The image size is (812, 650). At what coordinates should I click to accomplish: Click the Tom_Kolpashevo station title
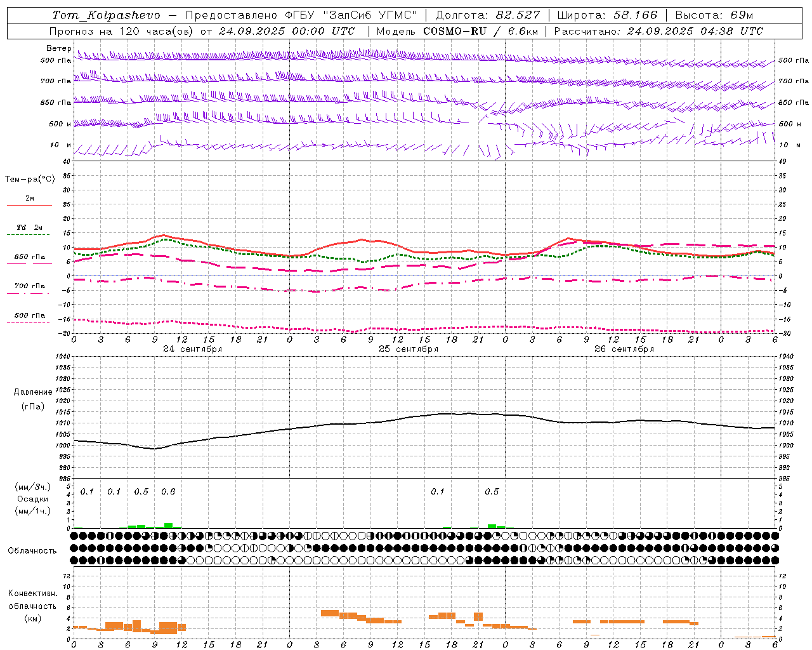pyautogui.click(x=106, y=15)
